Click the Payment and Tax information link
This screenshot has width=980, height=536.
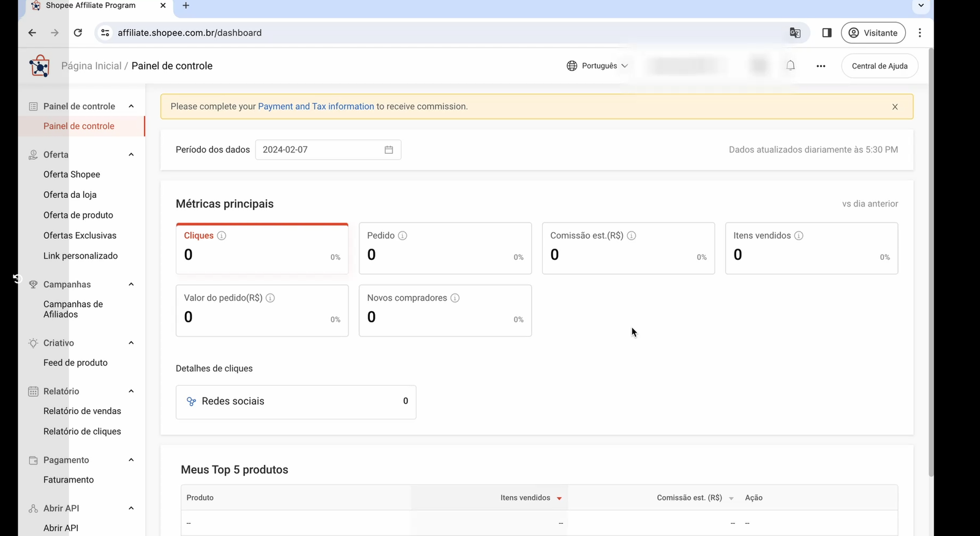pyautogui.click(x=316, y=107)
